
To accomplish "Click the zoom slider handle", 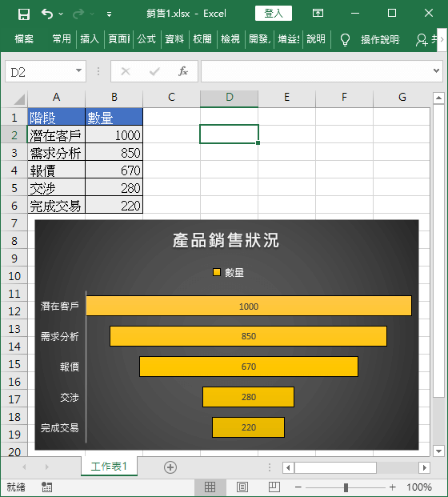I will (346, 487).
